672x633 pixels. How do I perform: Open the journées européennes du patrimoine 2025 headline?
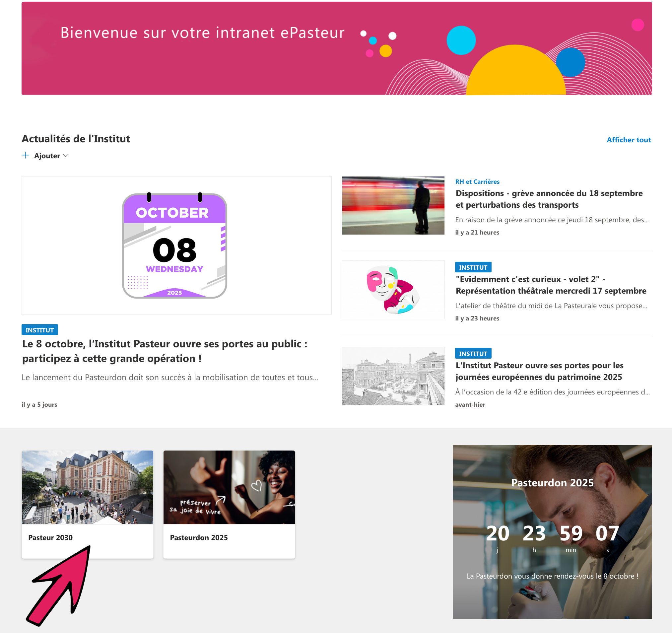pos(539,371)
